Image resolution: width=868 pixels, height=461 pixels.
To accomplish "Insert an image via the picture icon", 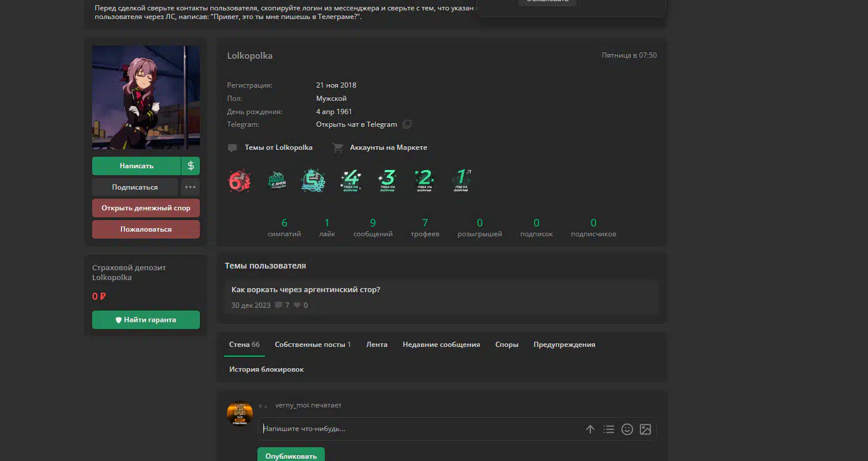I will point(645,429).
